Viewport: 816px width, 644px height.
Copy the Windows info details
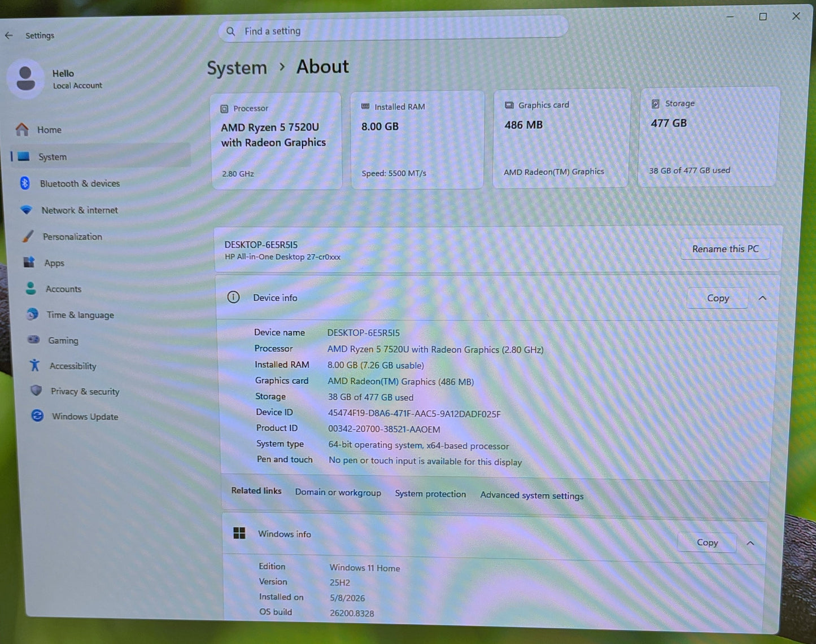click(x=707, y=542)
